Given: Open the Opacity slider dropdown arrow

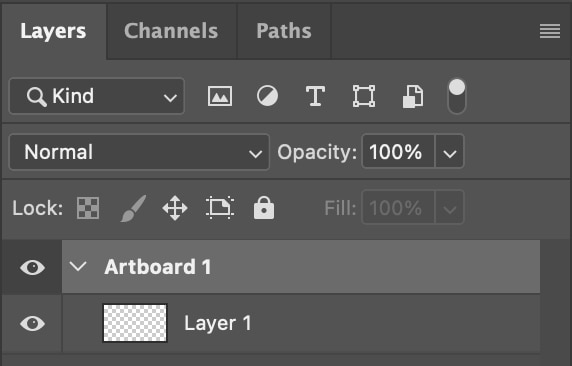Looking at the screenshot, I should coord(449,151).
